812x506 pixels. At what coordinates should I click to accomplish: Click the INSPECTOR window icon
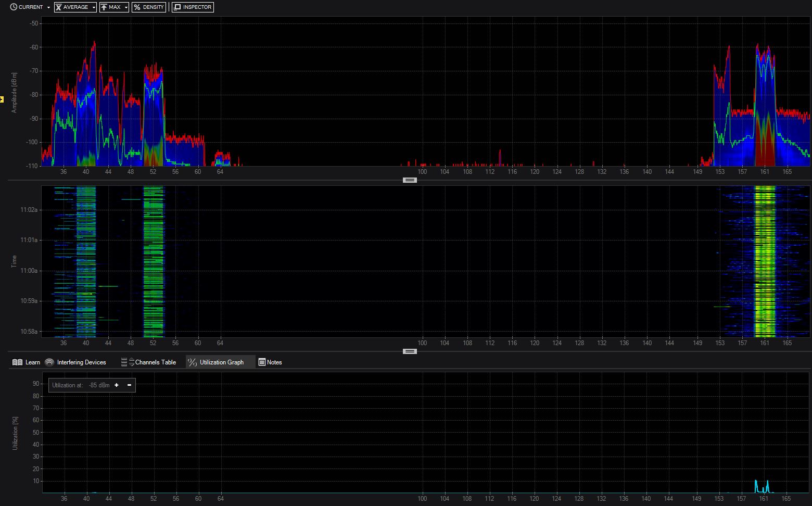[x=177, y=7]
